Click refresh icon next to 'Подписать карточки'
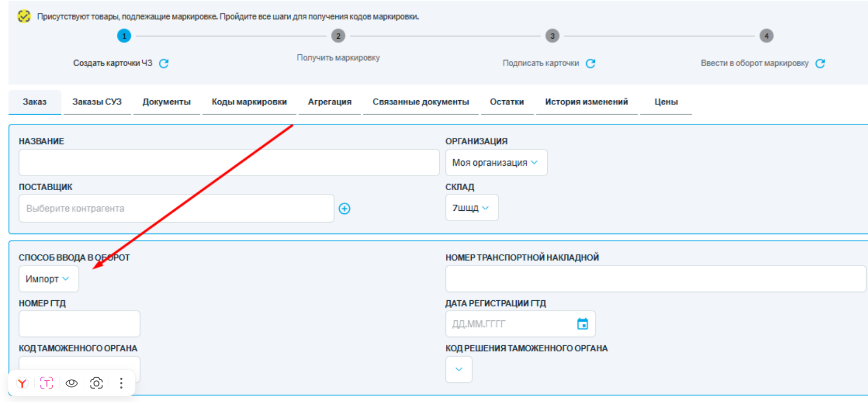The height and width of the screenshot is (402, 868). (590, 64)
